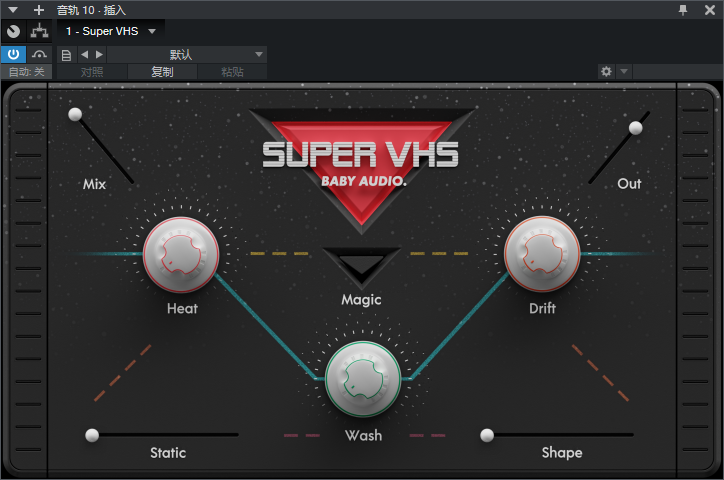Open the preset file menu icon
This screenshot has width=724, height=480.
point(66,55)
